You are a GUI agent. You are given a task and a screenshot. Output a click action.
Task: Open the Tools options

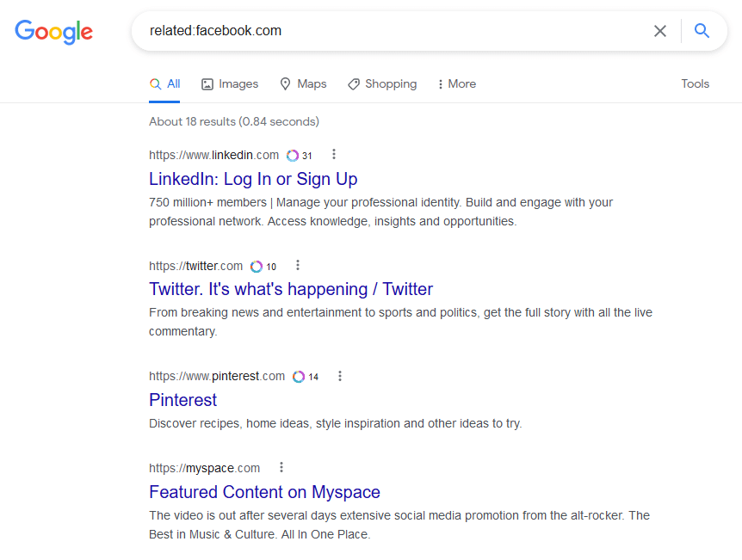(696, 83)
